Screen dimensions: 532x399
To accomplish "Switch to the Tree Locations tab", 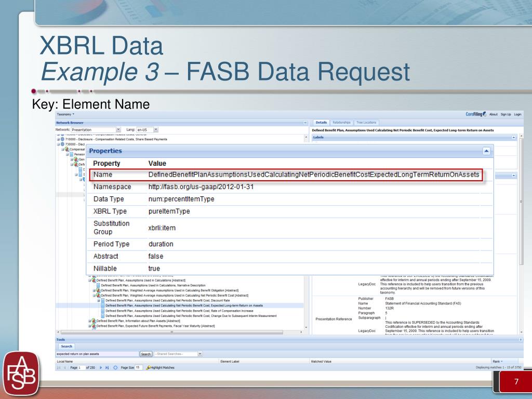I will coord(366,123).
